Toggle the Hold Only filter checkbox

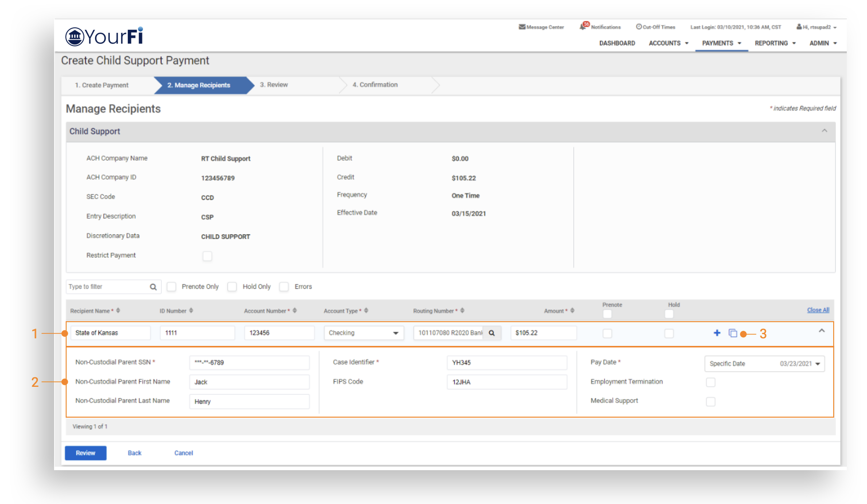click(232, 287)
